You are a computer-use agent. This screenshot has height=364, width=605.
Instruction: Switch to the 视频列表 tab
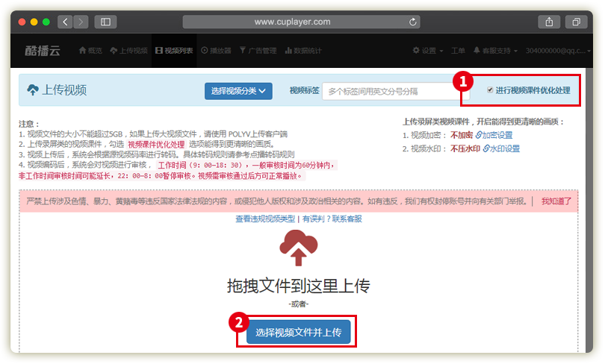(x=174, y=51)
